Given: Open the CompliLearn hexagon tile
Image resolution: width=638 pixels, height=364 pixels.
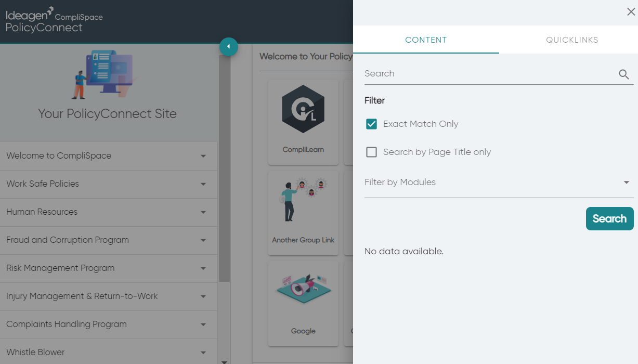Looking at the screenshot, I should click(303, 121).
